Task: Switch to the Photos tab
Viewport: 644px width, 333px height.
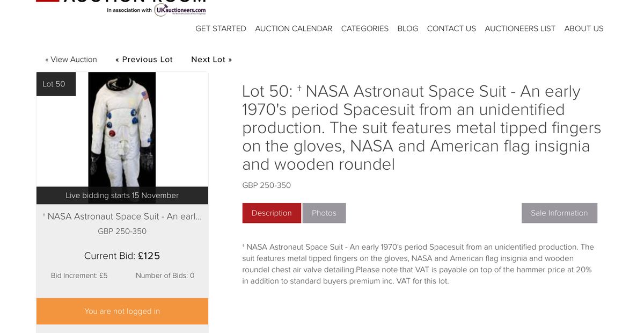Action: 324,213
